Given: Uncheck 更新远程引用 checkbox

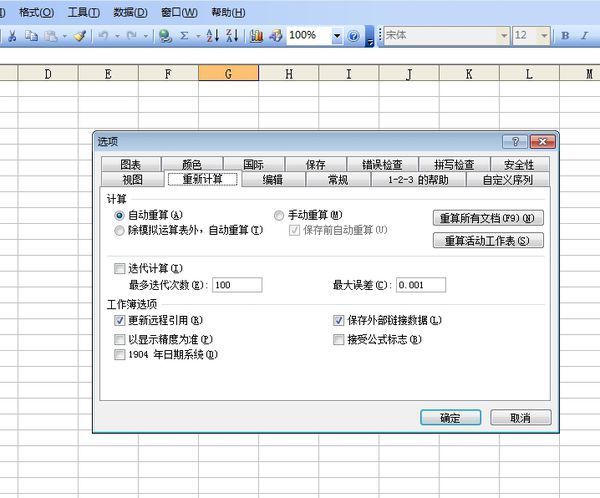Looking at the screenshot, I should (x=119, y=320).
